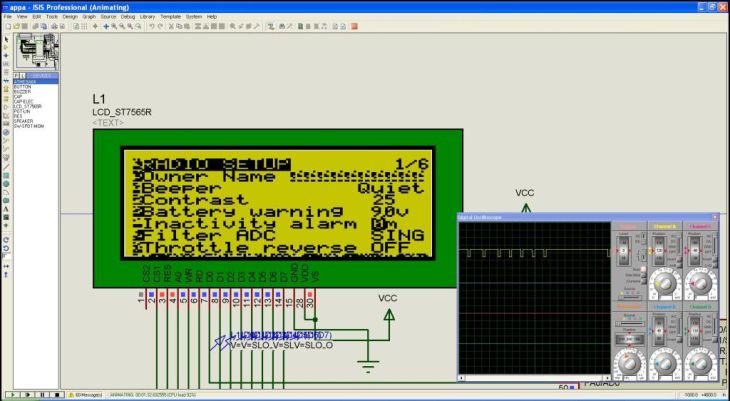Toggle oscilloscope Cursors button
730x401 pixels.
(x=643, y=281)
